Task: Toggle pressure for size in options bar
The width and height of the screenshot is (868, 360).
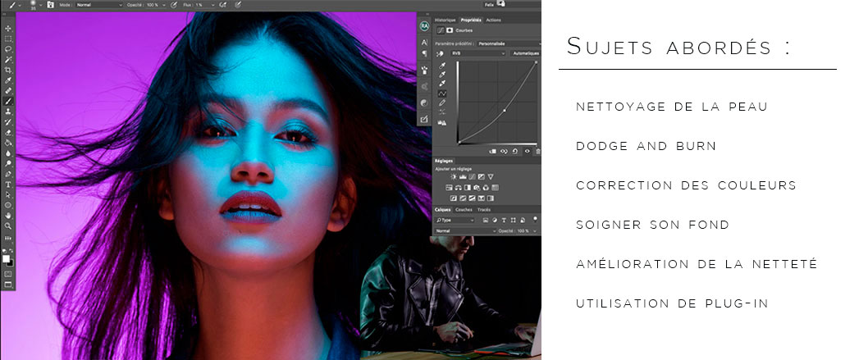Action: point(238,5)
